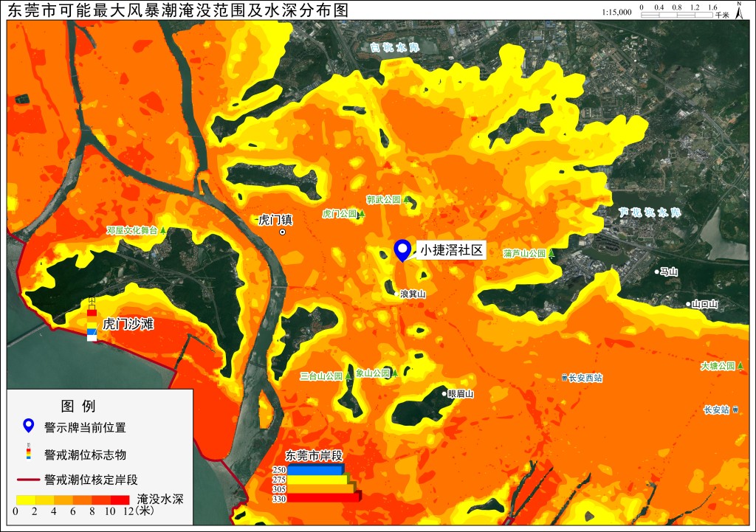This screenshot has height=532, width=756.
Task: Click the 虎门公园 green label
Action: point(340,213)
